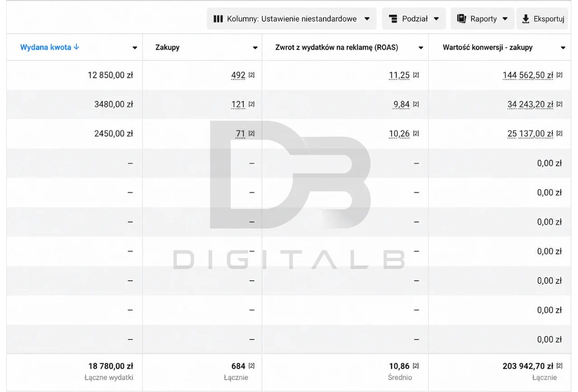Viewport: 578px width, 392px height.
Task: Click the sort arrow beside Wydana kwota
Action: click(x=76, y=47)
